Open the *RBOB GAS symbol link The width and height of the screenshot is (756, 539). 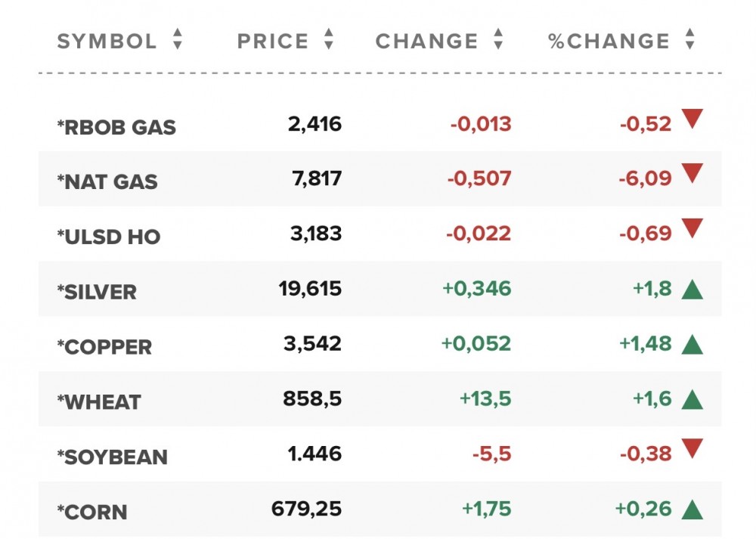pos(116,127)
